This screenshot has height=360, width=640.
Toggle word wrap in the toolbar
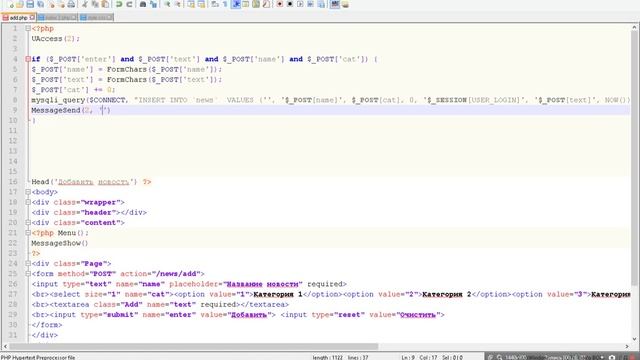click(214, 4)
